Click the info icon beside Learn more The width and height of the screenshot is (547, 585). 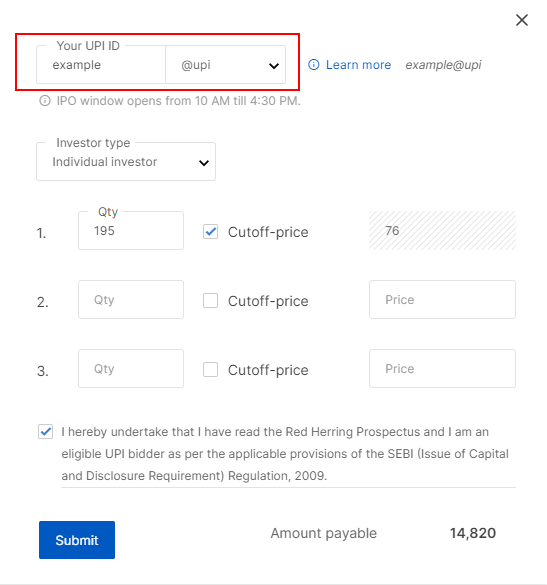click(x=313, y=65)
